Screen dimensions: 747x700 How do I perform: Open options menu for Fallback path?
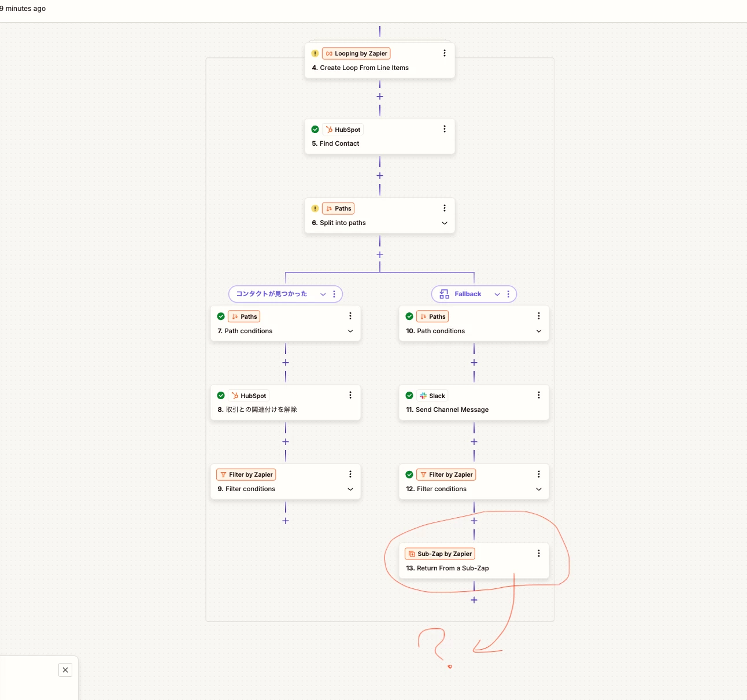[508, 294]
